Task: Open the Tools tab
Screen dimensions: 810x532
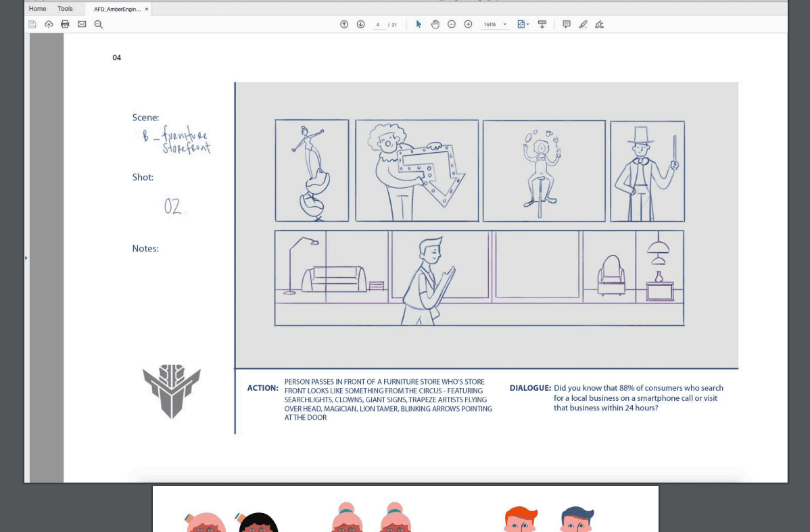Action: click(65, 9)
